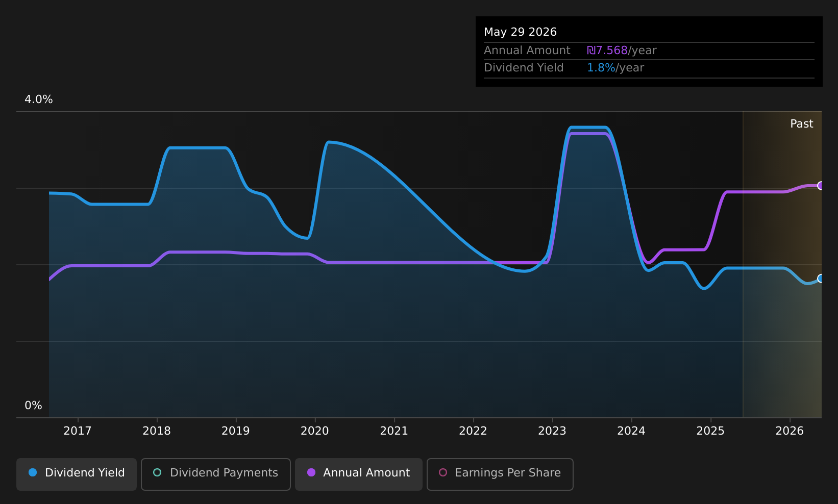Click the May 29 2026 tooltip date
The width and height of the screenshot is (838, 504).
click(x=520, y=32)
